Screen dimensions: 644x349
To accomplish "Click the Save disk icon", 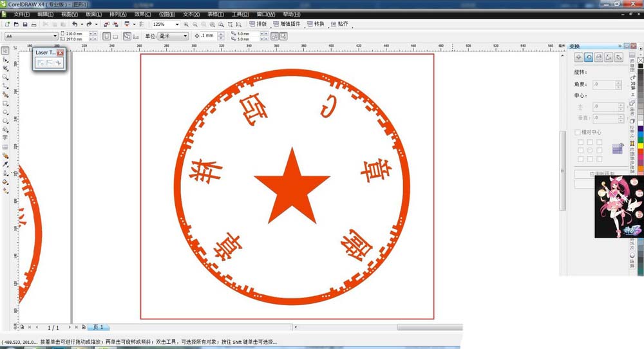I will [x=24, y=24].
